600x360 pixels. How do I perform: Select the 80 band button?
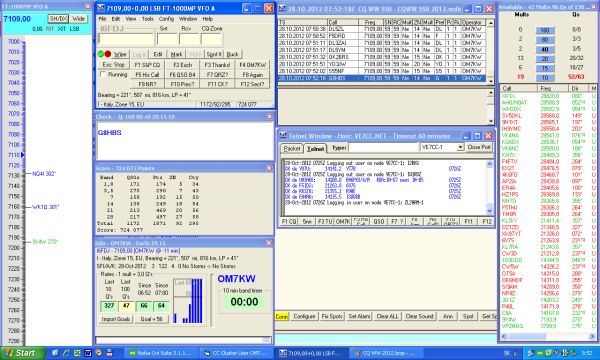tap(545, 39)
